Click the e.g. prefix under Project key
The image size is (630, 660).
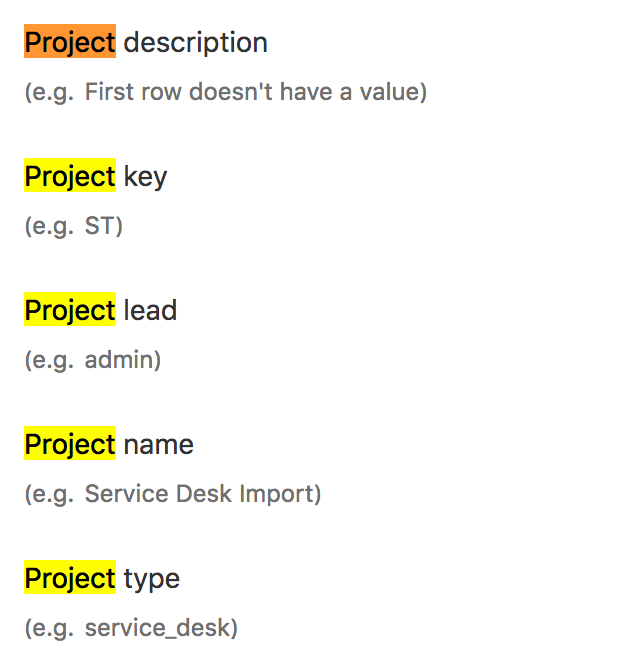click(x=49, y=227)
